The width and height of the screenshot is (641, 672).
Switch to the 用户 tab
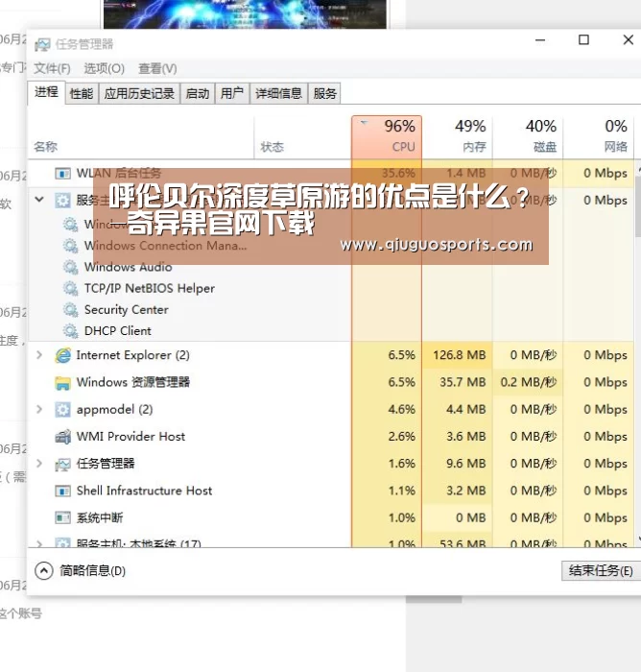[232, 93]
